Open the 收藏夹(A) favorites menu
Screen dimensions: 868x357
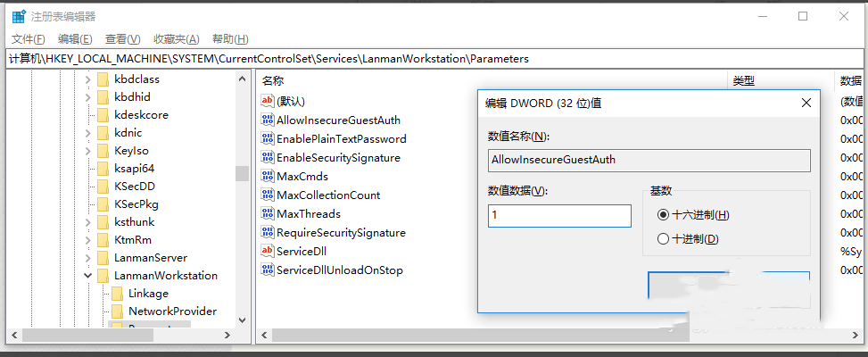point(177,39)
